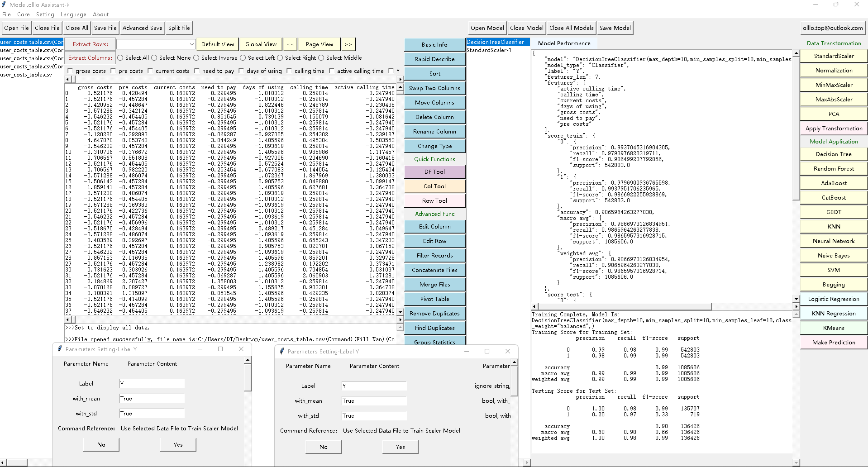Open the Language menu

pyautogui.click(x=73, y=14)
